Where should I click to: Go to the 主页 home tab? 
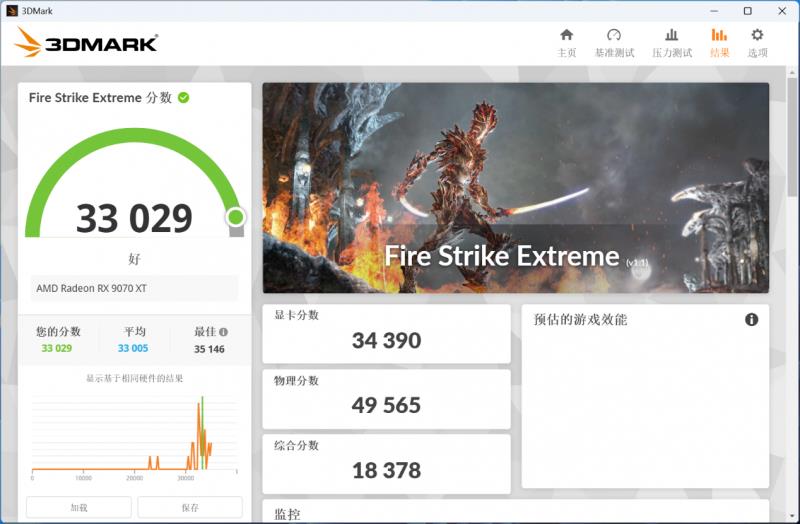point(566,43)
